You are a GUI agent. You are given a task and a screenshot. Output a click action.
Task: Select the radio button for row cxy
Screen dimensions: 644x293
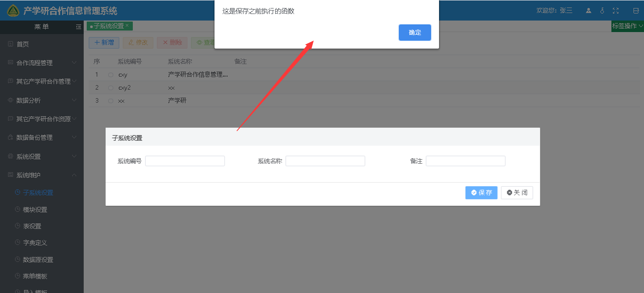pyautogui.click(x=111, y=75)
